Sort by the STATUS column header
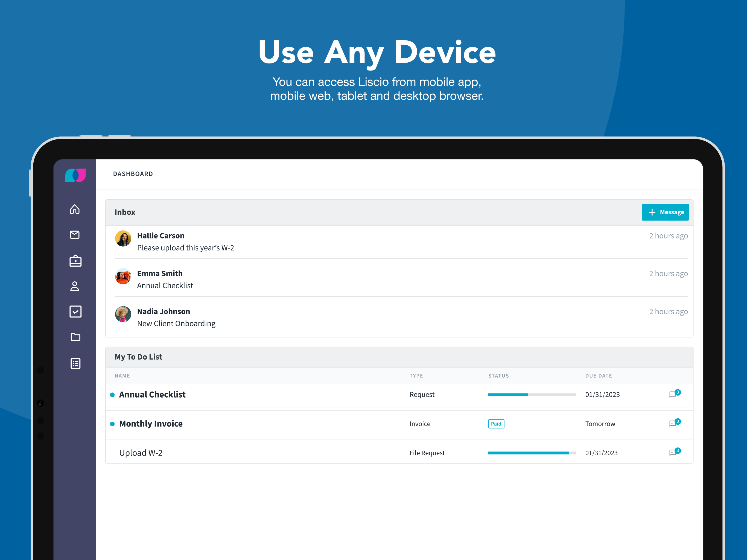 coord(498,376)
